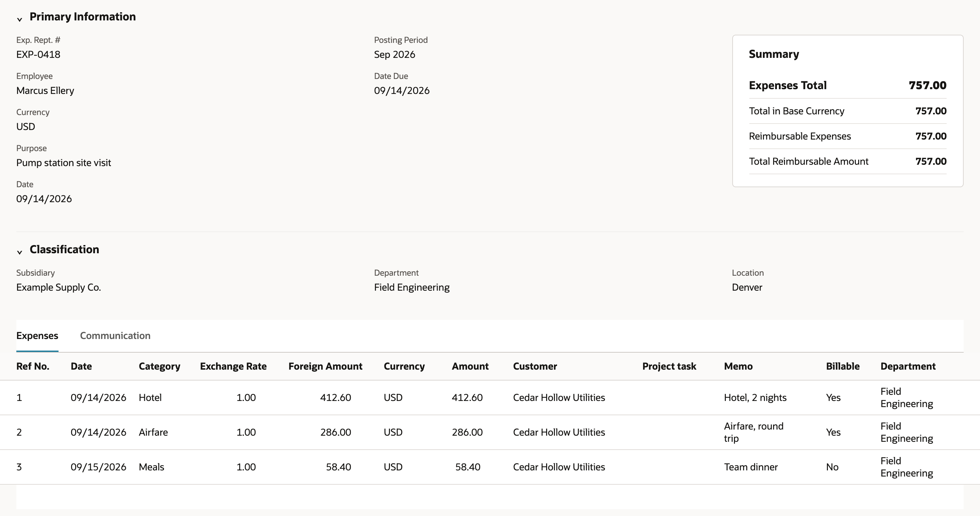Click expense report number EXP-0418
Viewport: 980px width, 516px height.
tap(38, 54)
